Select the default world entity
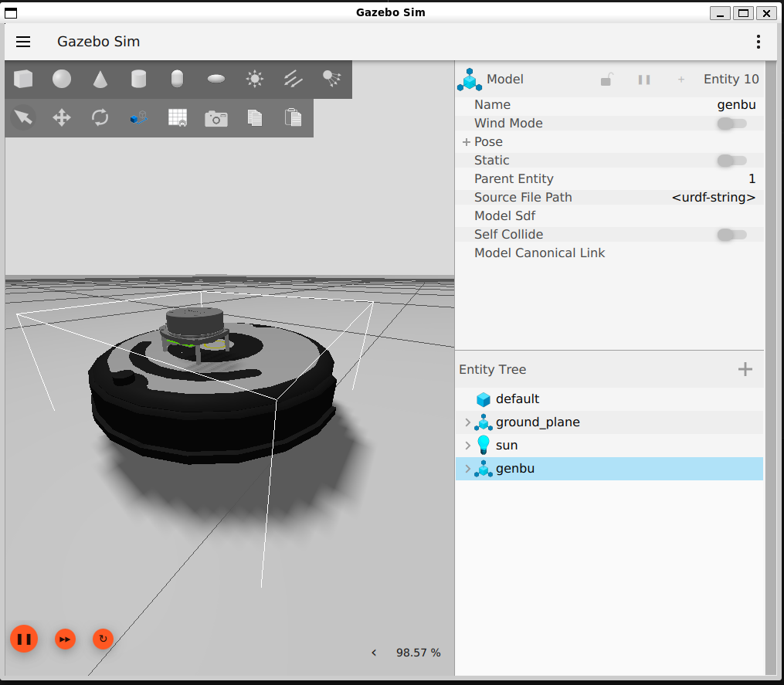Image resolution: width=784 pixels, height=685 pixels. click(517, 399)
